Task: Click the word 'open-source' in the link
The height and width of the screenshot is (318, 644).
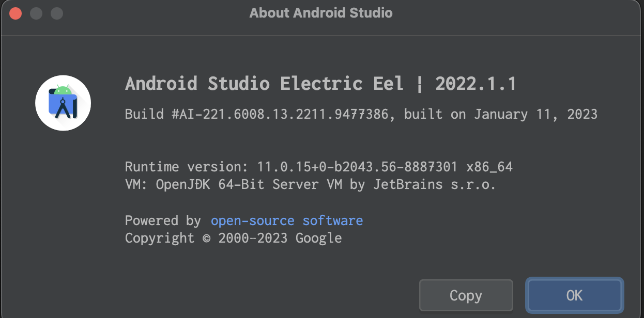Action: click(x=252, y=220)
